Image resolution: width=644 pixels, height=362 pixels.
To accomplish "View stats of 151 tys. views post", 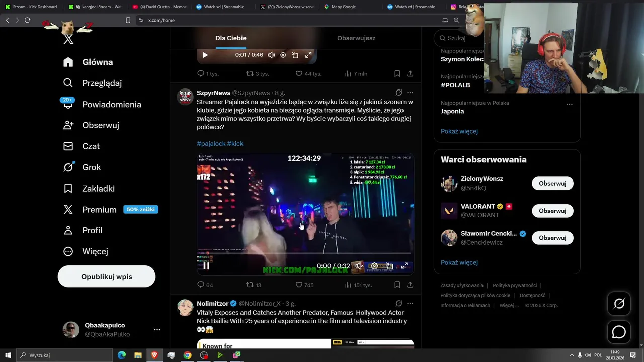I will (x=358, y=285).
